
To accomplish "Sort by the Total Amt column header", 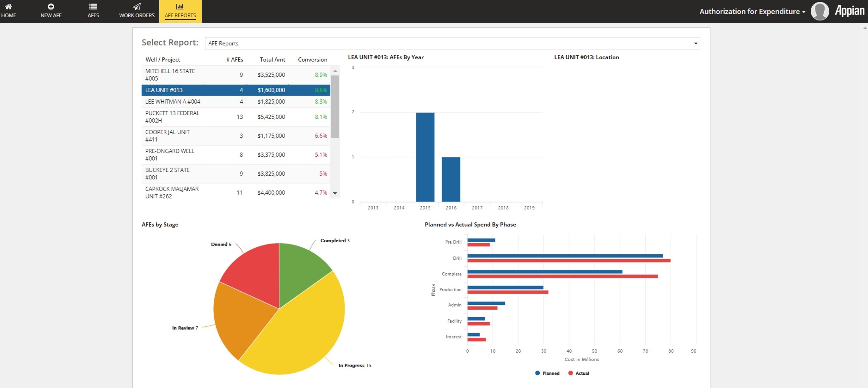I will (272, 60).
